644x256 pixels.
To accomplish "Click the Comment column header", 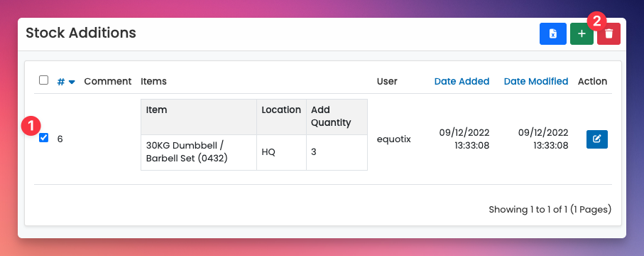I will point(108,81).
